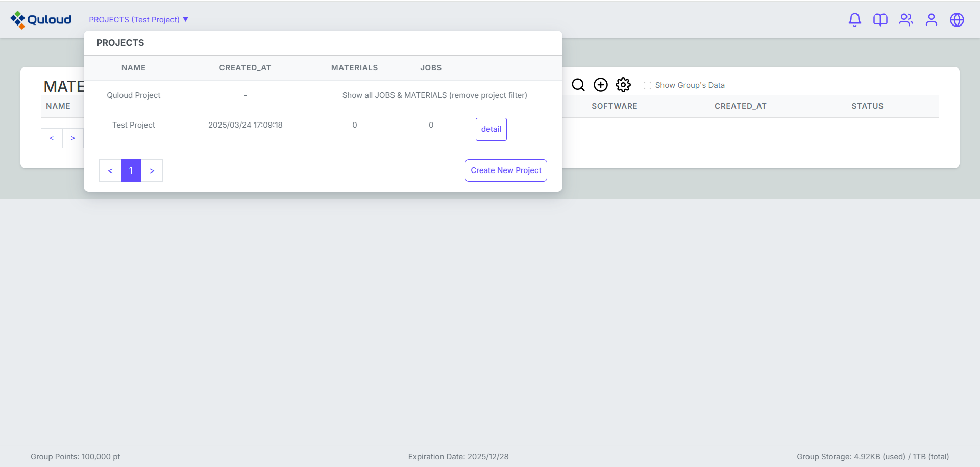This screenshot has height=467, width=980.
Task: Click detail button for Test Project
Action: [x=491, y=129]
